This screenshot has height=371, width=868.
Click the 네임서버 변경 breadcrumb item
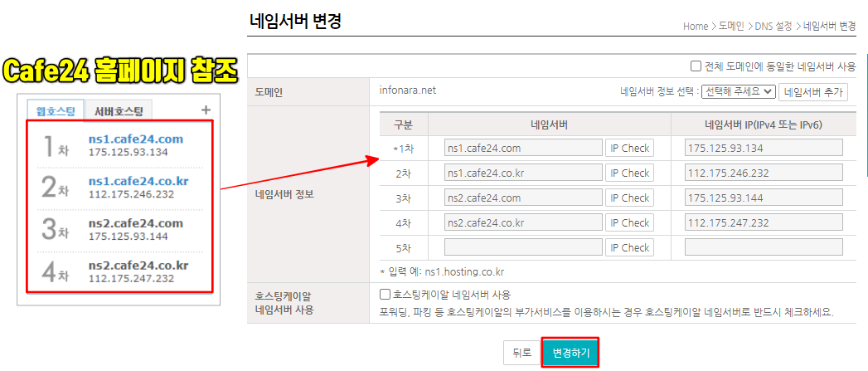click(x=829, y=26)
